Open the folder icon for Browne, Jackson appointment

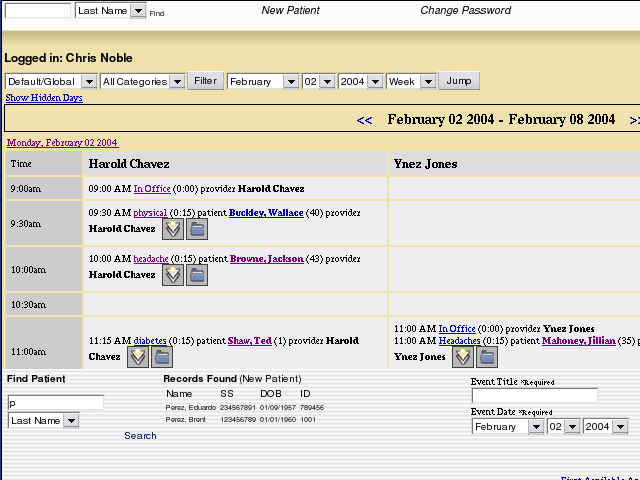point(197,275)
